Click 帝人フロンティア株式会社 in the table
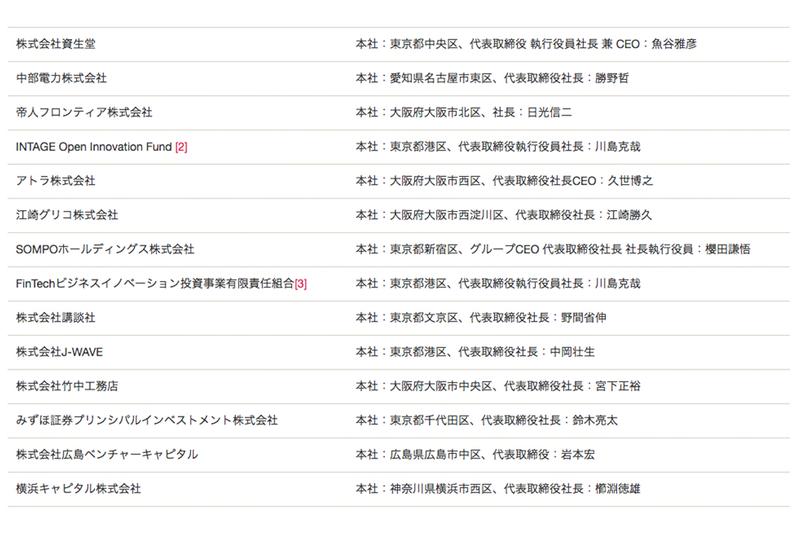This screenshot has height=533, width=800. pos(84,112)
